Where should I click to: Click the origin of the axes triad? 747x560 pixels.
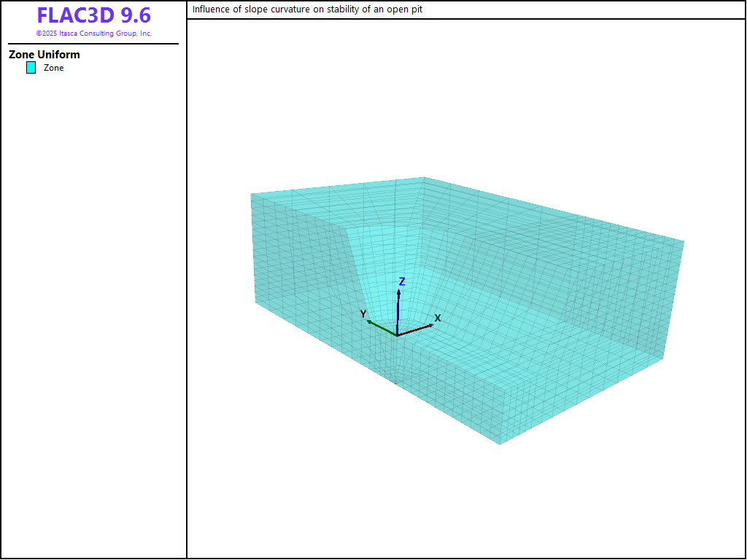[x=398, y=335]
